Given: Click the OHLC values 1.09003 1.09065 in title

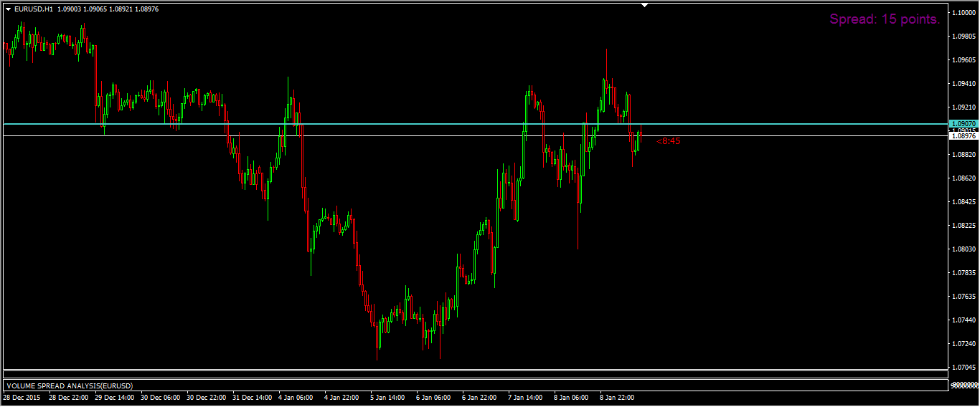Looking at the screenshot, I should [82, 9].
